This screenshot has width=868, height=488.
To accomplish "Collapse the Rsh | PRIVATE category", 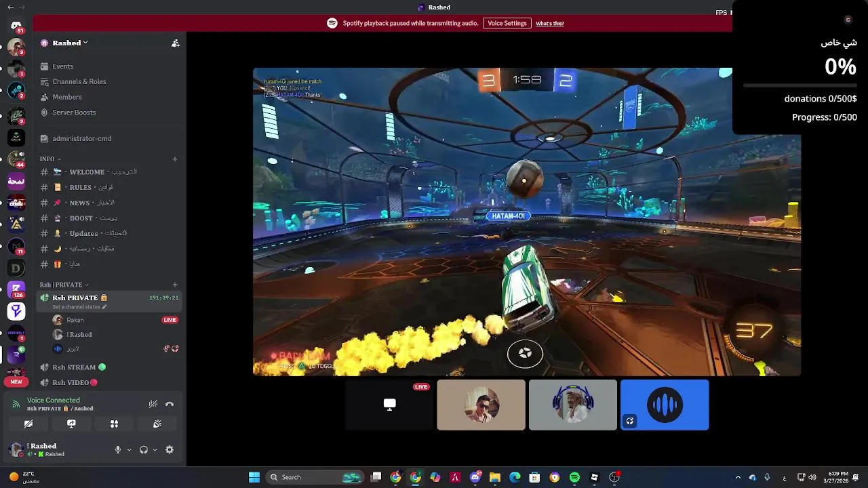I will 64,285.
